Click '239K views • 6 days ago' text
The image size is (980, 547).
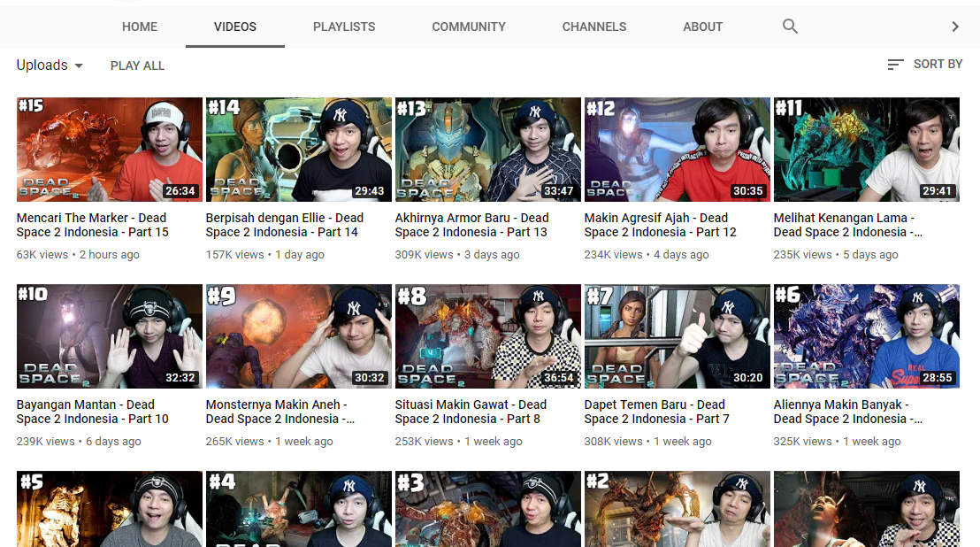(x=79, y=442)
